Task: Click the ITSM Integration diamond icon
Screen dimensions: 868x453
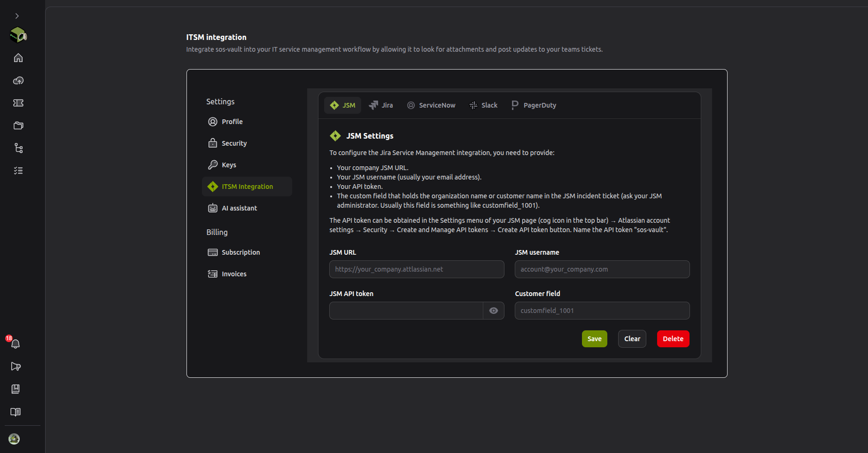Action: pos(213,187)
